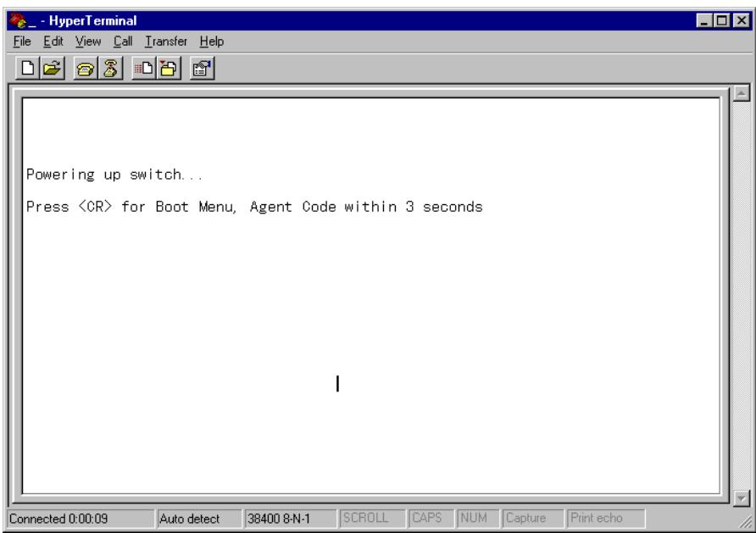The width and height of the screenshot is (756, 533).
Task: Open the Properties toolbar icon
Action: (x=202, y=69)
